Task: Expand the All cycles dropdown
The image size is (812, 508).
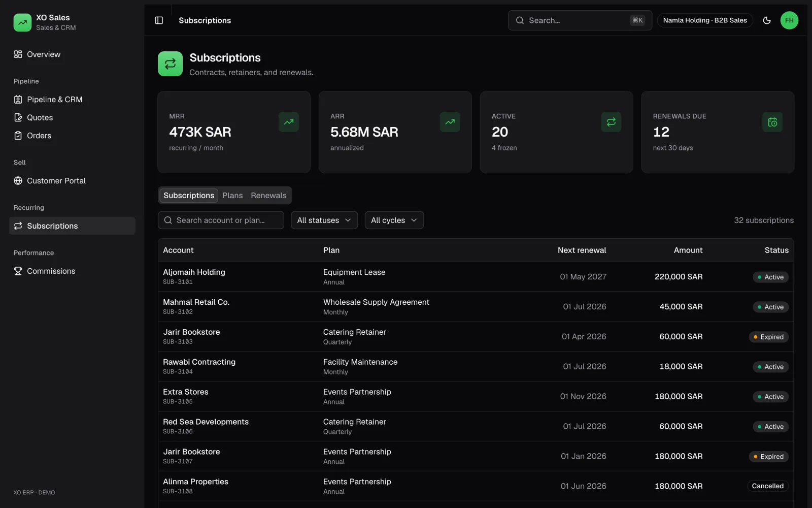Action: [x=394, y=220]
